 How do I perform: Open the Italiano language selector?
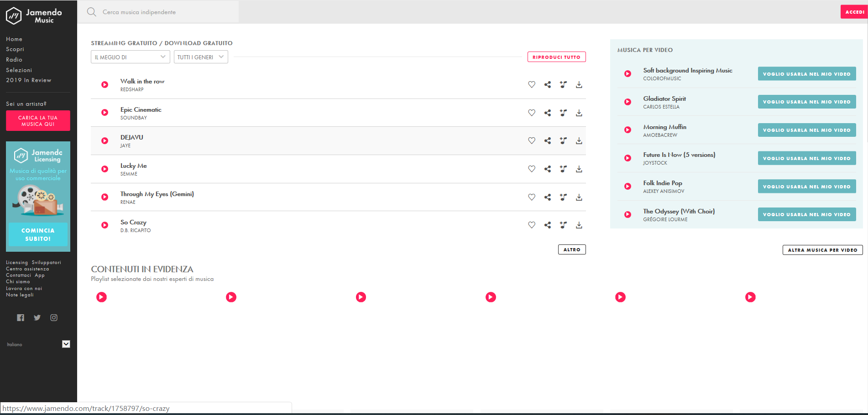[x=38, y=344]
